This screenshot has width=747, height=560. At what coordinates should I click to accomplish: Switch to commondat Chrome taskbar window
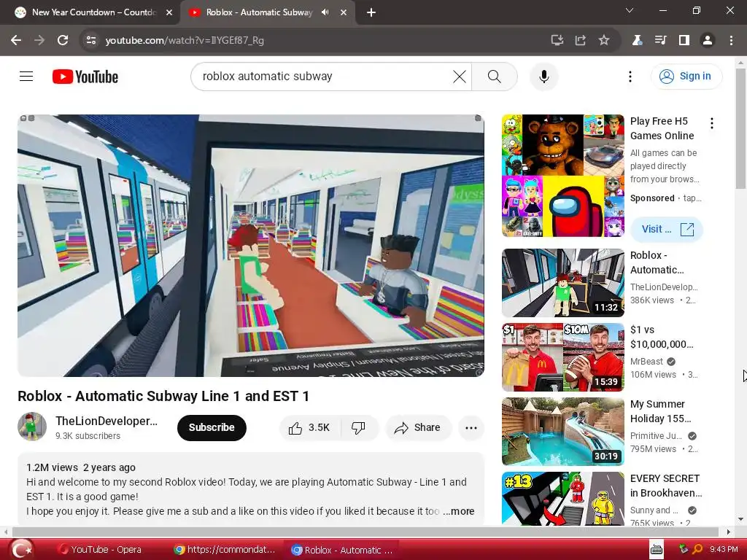point(225,550)
